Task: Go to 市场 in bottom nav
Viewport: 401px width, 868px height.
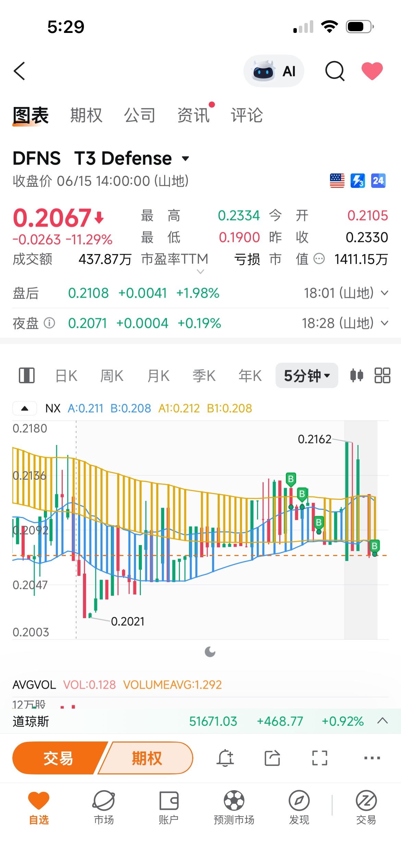Action: [104, 807]
